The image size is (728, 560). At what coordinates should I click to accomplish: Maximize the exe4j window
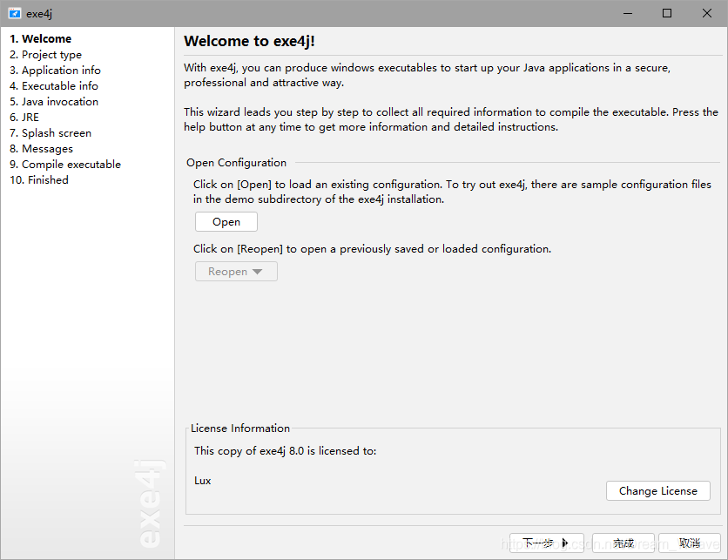pyautogui.click(x=667, y=13)
